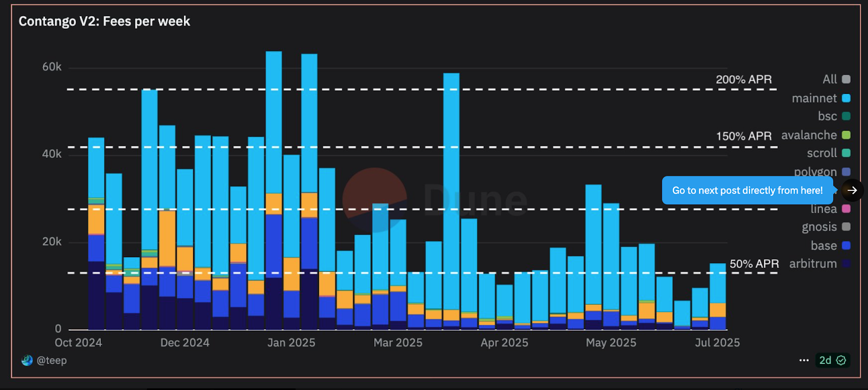Click the 50% APR line label
This screenshot has width=868, height=390.
[x=754, y=264]
